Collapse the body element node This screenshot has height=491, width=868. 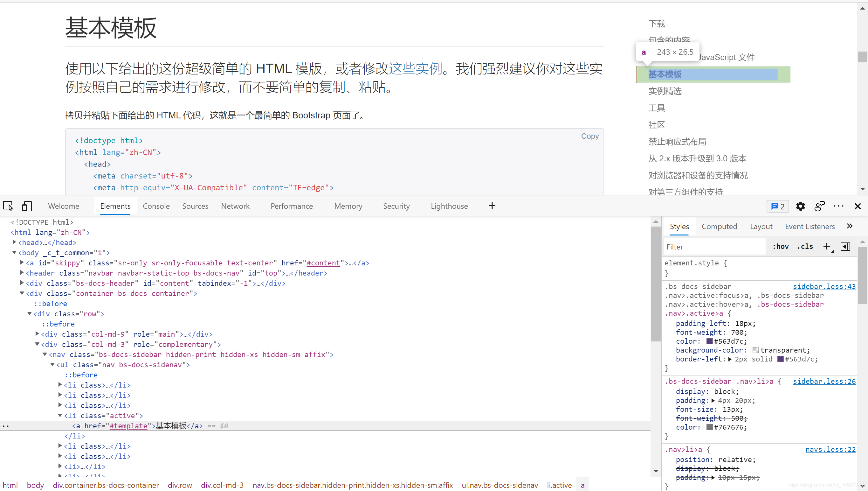click(x=14, y=252)
